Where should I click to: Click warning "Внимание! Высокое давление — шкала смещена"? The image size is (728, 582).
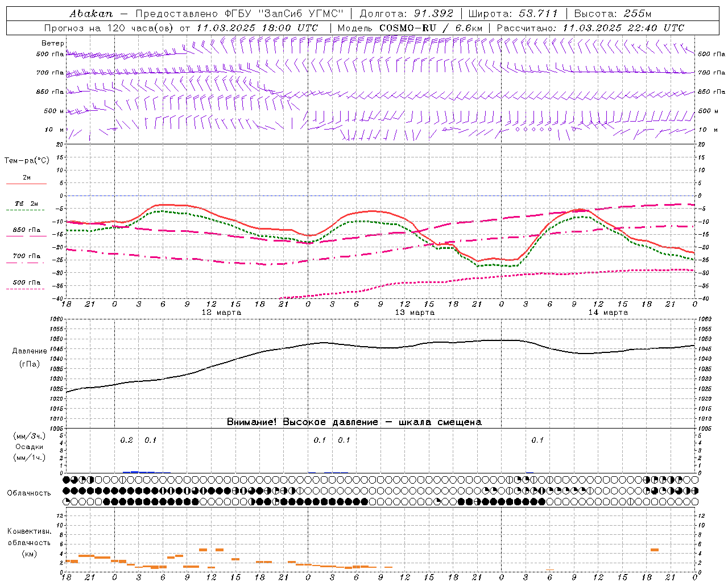[354, 422]
